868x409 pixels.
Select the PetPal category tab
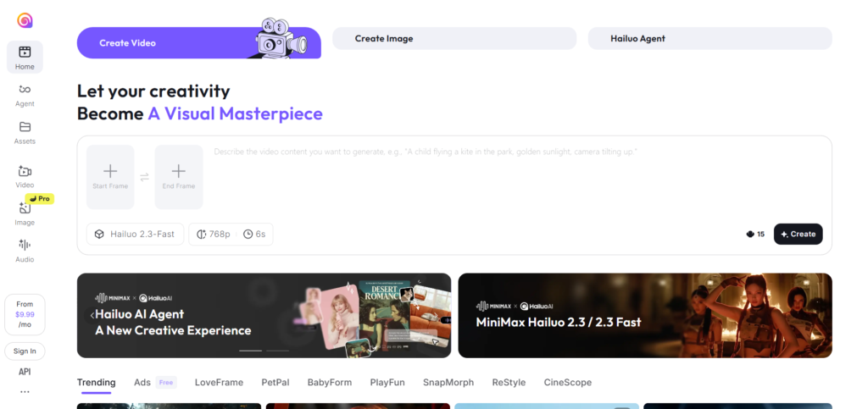(x=275, y=382)
